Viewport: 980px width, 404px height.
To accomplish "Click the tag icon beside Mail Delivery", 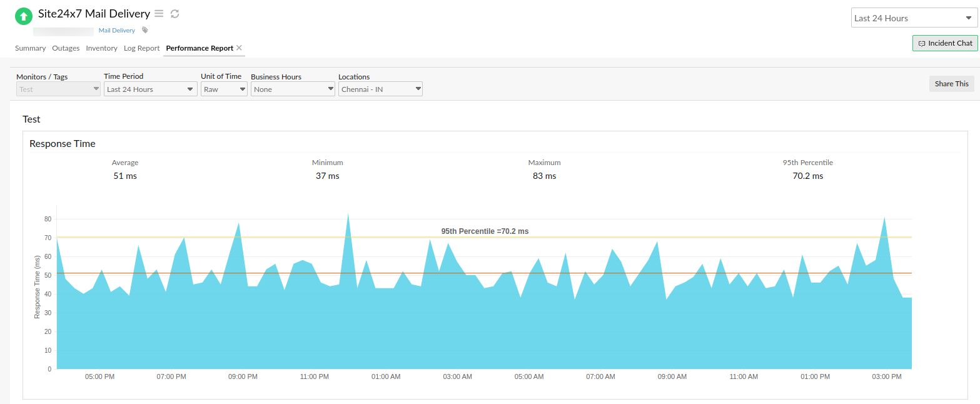I will coord(144,29).
